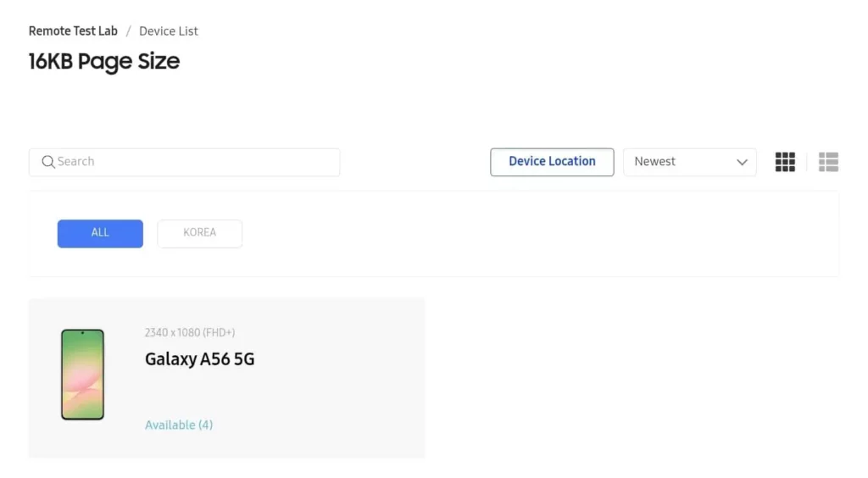Click the divider between view icons
The height and width of the screenshot is (478, 868).
[x=807, y=162]
